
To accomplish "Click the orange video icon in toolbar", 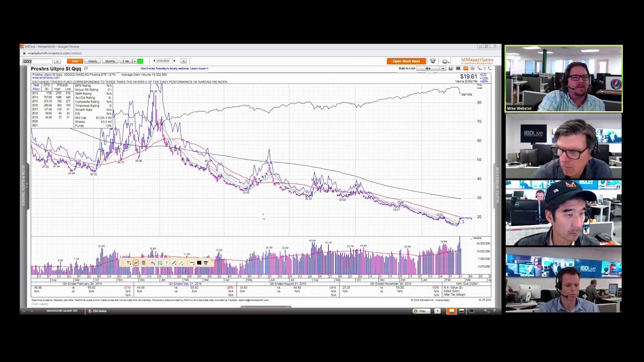I will click(x=465, y=68).
